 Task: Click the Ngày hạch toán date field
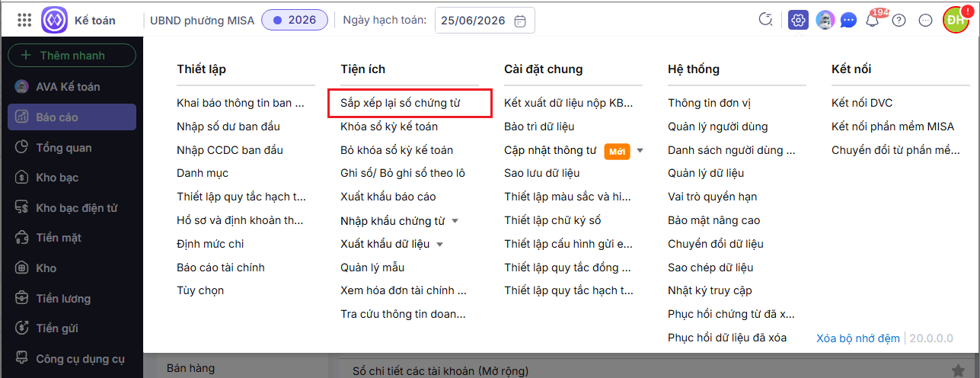(x=485, y=21)
